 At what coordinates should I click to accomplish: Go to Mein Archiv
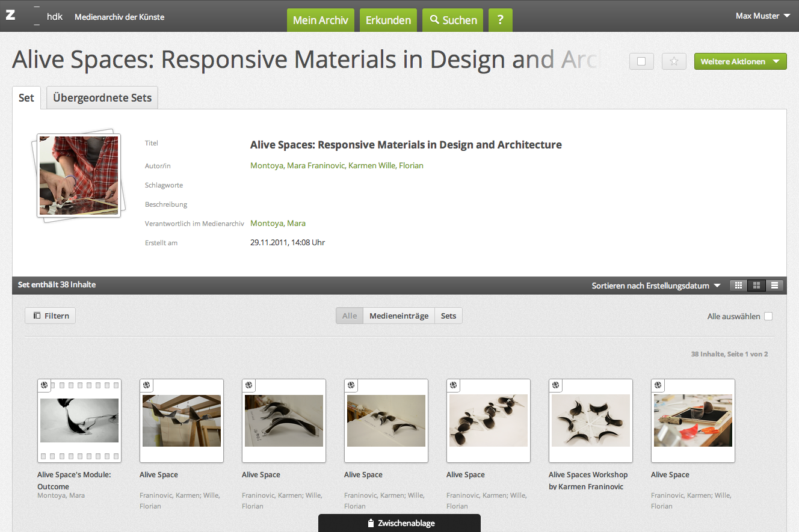point(320,20)
